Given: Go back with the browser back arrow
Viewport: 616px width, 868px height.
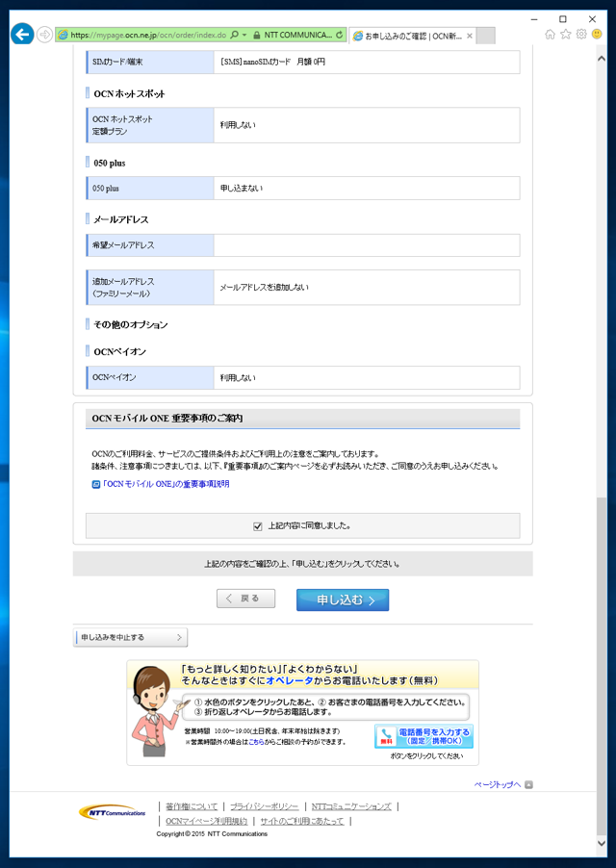Looking at the screenshot, I should tap(22, 35).
